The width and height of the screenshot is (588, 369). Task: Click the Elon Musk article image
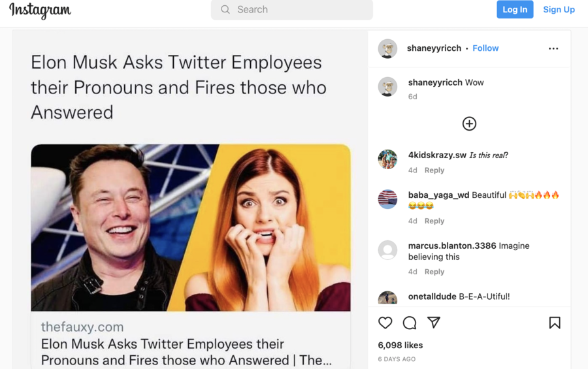click(x=191, y=227)
